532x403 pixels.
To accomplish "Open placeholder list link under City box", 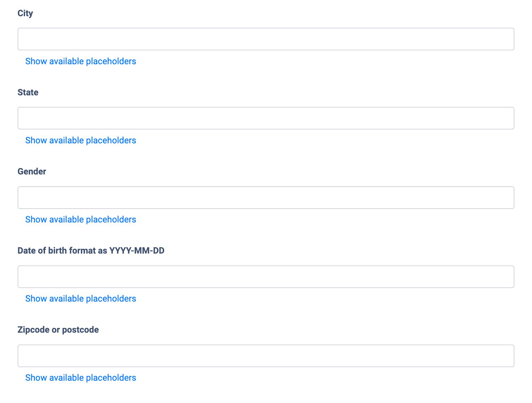I will click(x=81, y=61).
